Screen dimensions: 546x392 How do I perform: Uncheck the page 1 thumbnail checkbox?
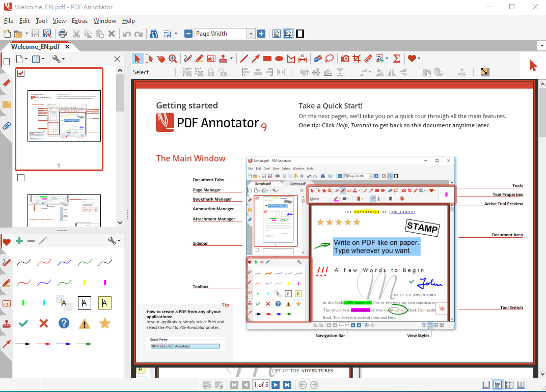click(21, 74)
